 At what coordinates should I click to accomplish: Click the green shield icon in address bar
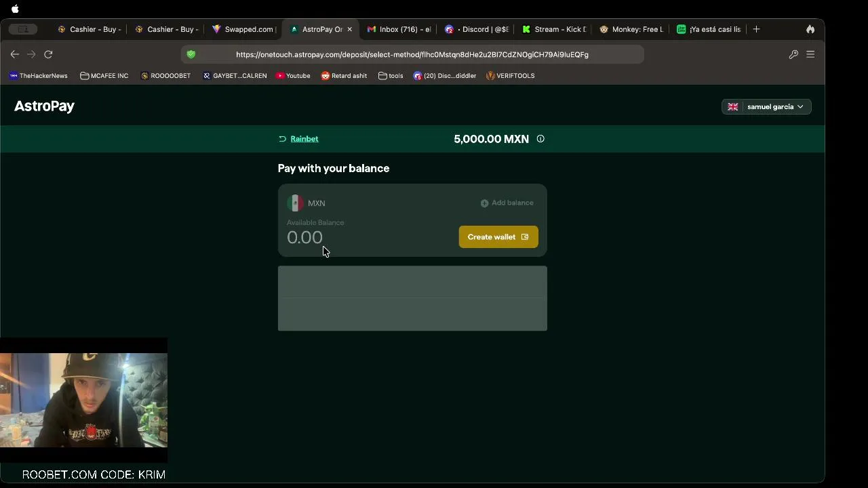pyautogui.click(x=191, y=54)
